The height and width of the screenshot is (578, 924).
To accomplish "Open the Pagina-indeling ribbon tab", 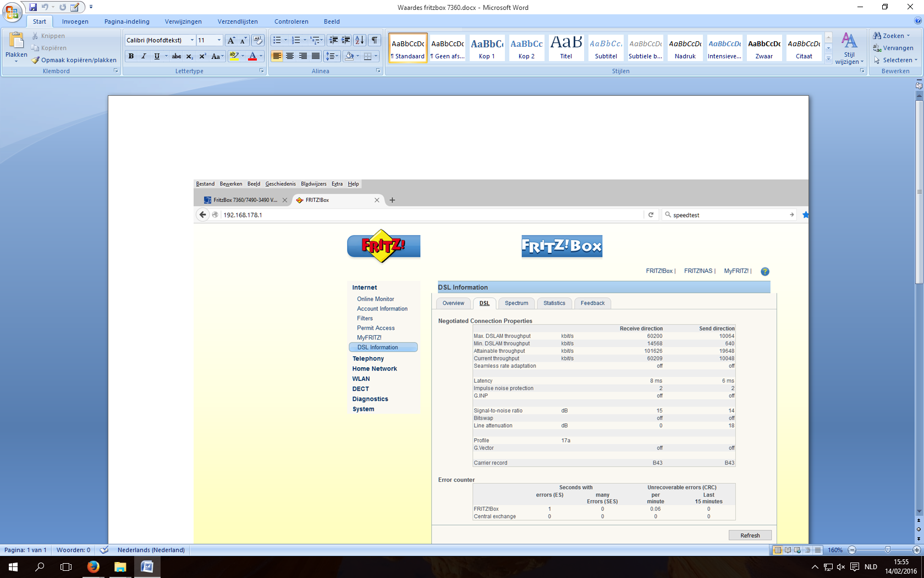I will 127,21.
